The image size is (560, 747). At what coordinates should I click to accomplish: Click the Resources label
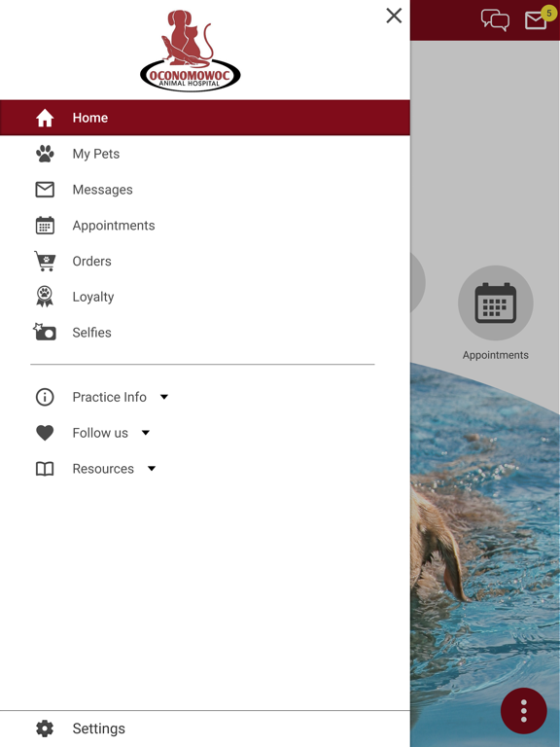[103, 469]
